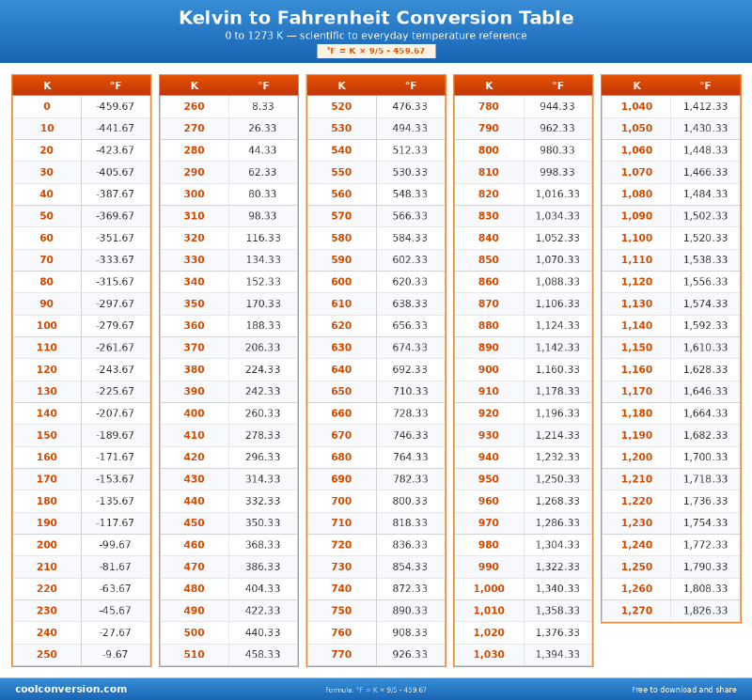The image size is (752, 700).
Task: Click Fahrenheit value 1,520.33
Action: tap(706, 238)
